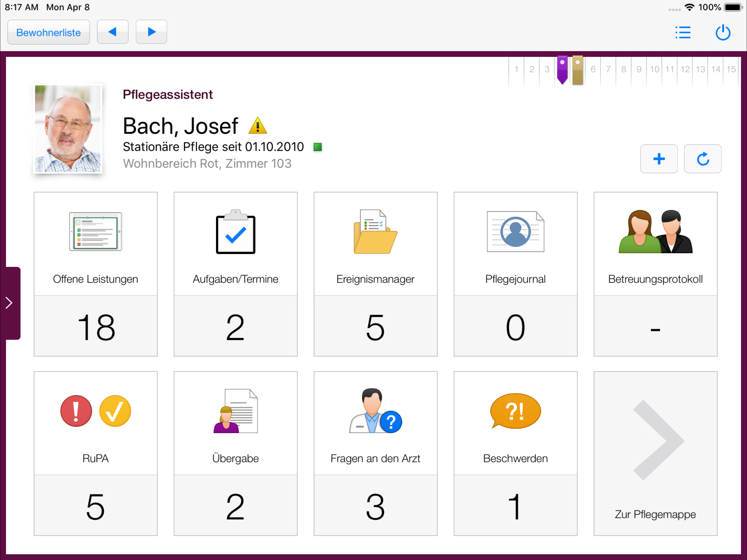
Task: Open the list menu icon in top bar
Action: tap(683, 33)
